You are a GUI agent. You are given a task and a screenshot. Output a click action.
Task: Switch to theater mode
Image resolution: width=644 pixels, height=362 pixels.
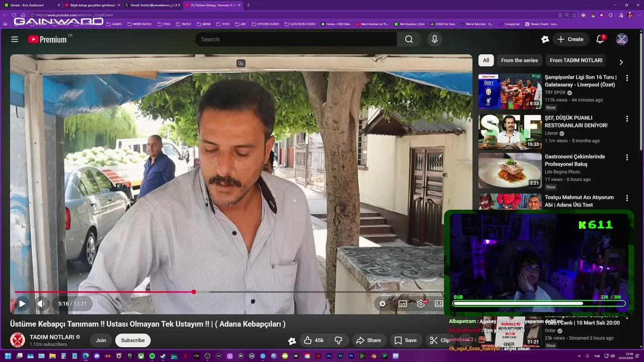[439, 304]
